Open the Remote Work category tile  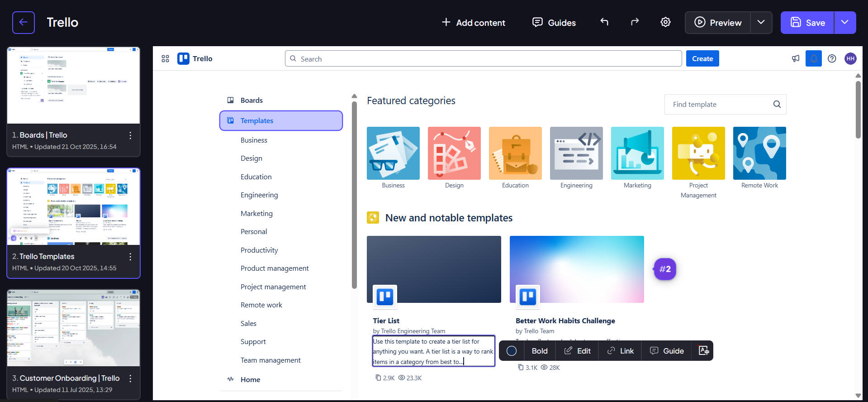click(x=759, y=153)
